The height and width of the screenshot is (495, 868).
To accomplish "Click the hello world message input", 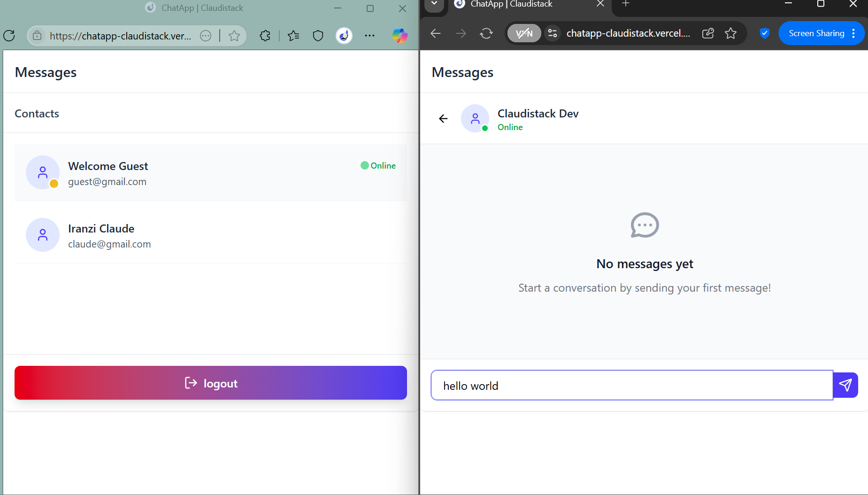I will [631, 386].
